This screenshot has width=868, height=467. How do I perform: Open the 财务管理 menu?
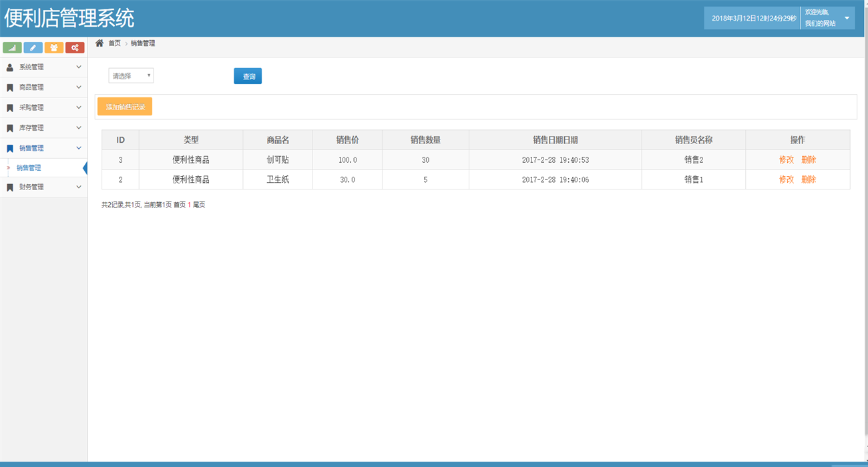43,187
